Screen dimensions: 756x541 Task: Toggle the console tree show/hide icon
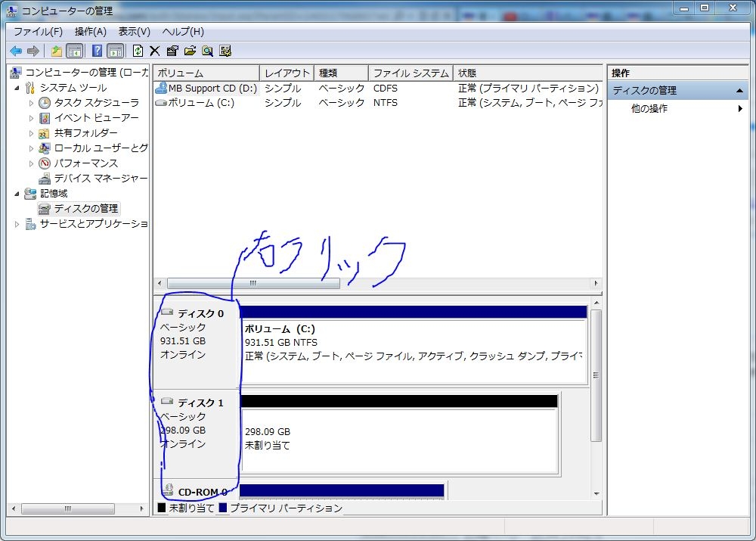(x=74, y=51)
